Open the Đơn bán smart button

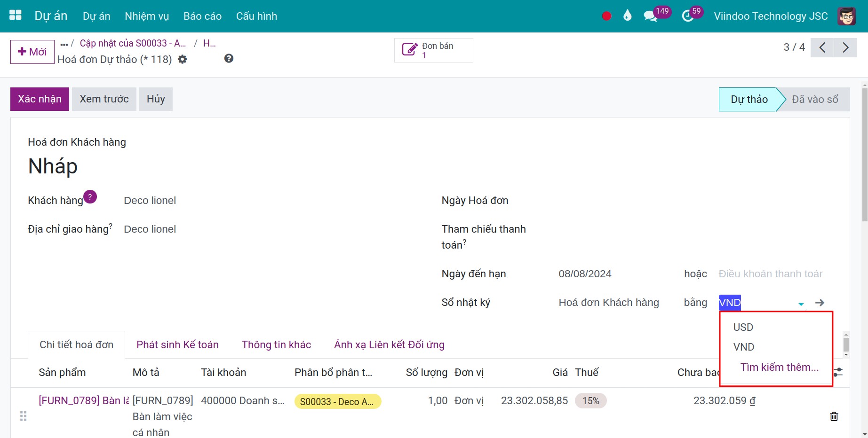click(x=433, y=50)
